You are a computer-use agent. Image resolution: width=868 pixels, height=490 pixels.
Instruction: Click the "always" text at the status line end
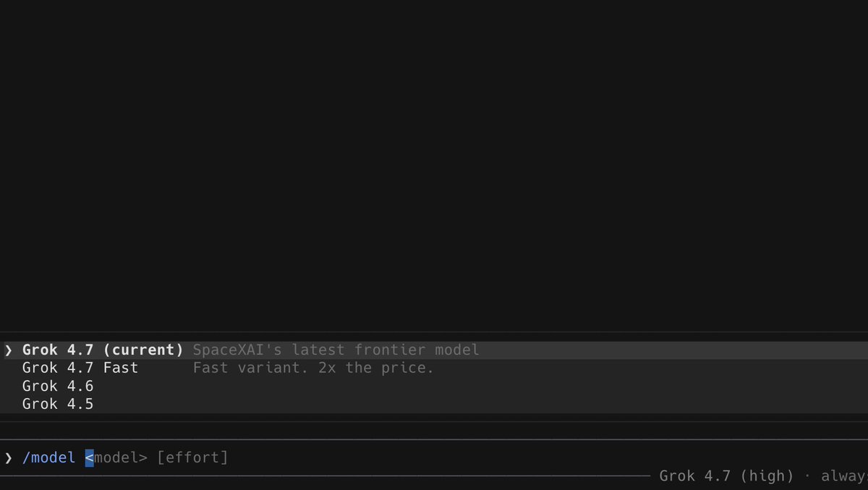(x=844, y=476)
